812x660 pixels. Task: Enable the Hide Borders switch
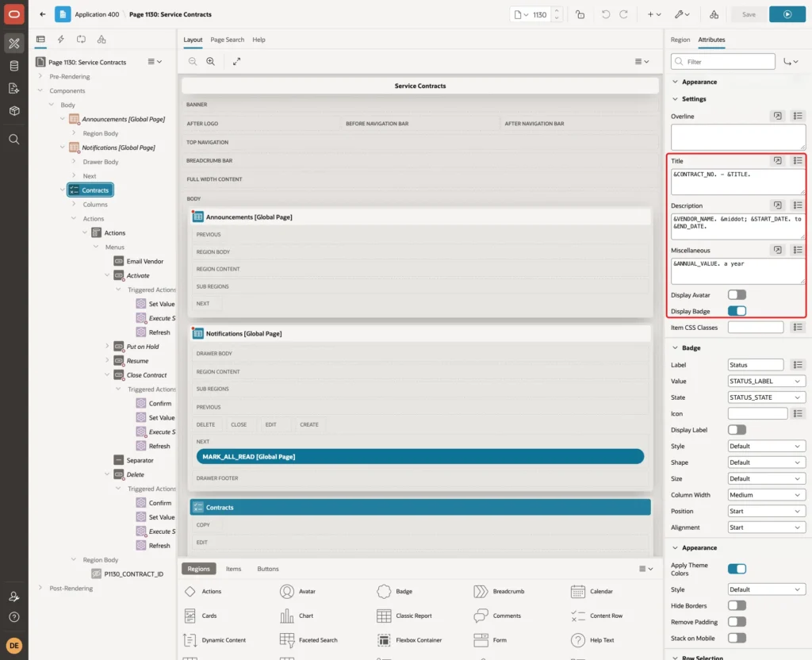point(737,605)
